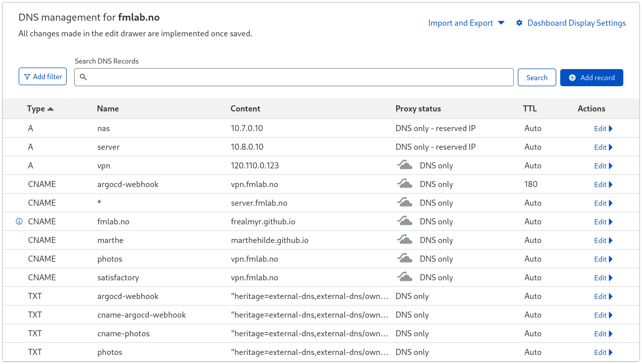This screenshot has width=642, height=364.
Task: Click the gray cloud icon for vpn record
Action: pos(405,165)
